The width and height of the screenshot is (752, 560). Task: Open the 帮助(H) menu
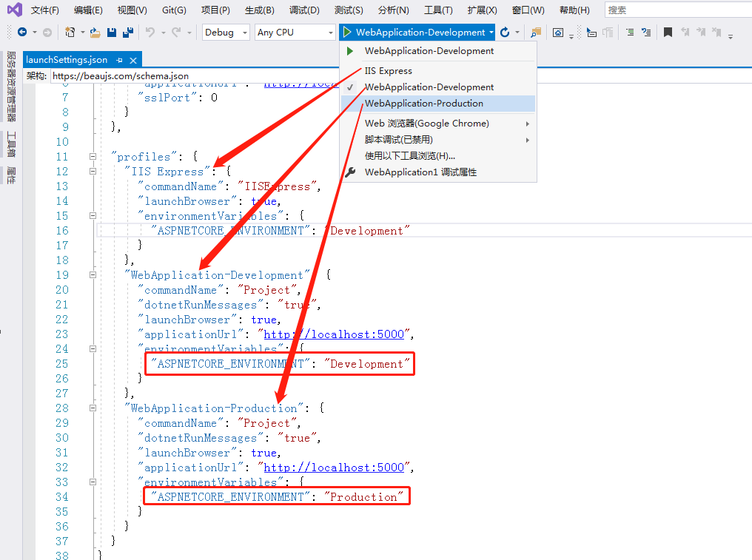click(574, 10)
